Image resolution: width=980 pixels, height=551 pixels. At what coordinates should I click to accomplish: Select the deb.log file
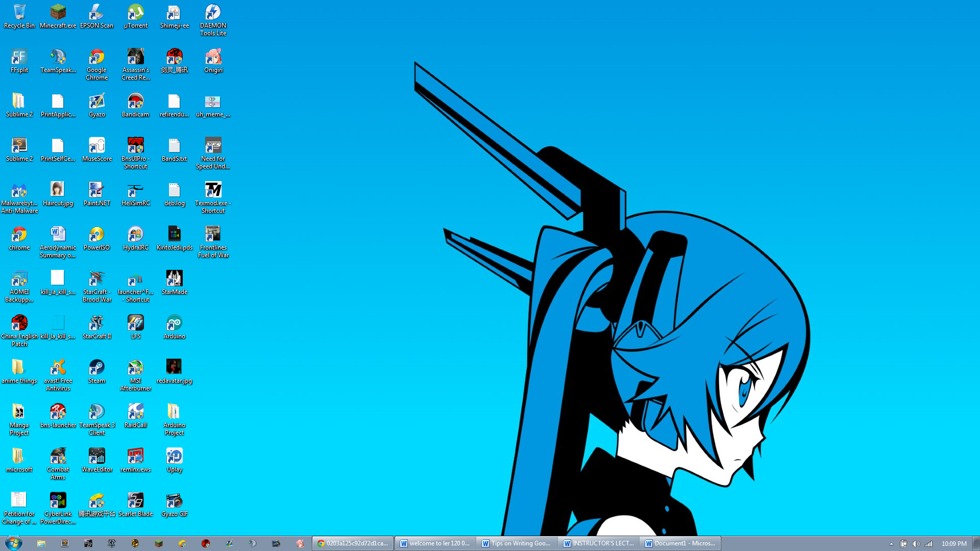click(174, 194)
